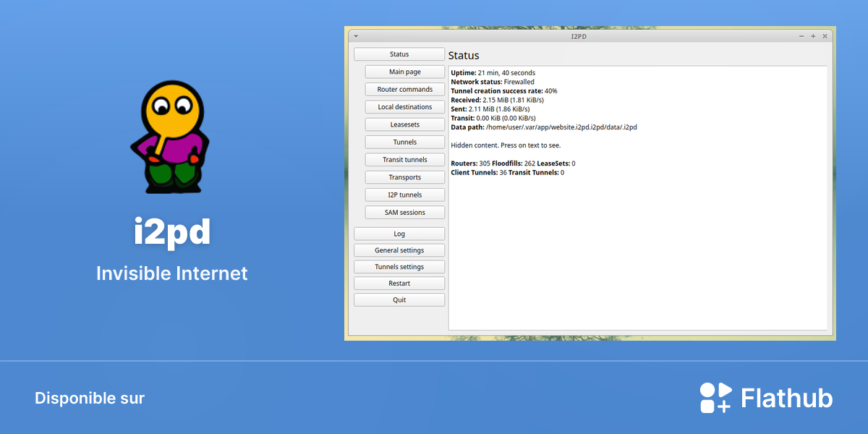The height and width of the screenshot is (434, 868).
Task: Click 'Tunnel creation success rate: 40%' text
Action: pos(504,91)
